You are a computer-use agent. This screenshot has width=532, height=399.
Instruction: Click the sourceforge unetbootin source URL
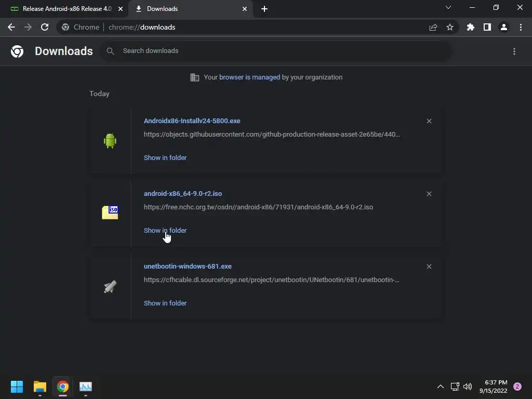tap(271, 280)
